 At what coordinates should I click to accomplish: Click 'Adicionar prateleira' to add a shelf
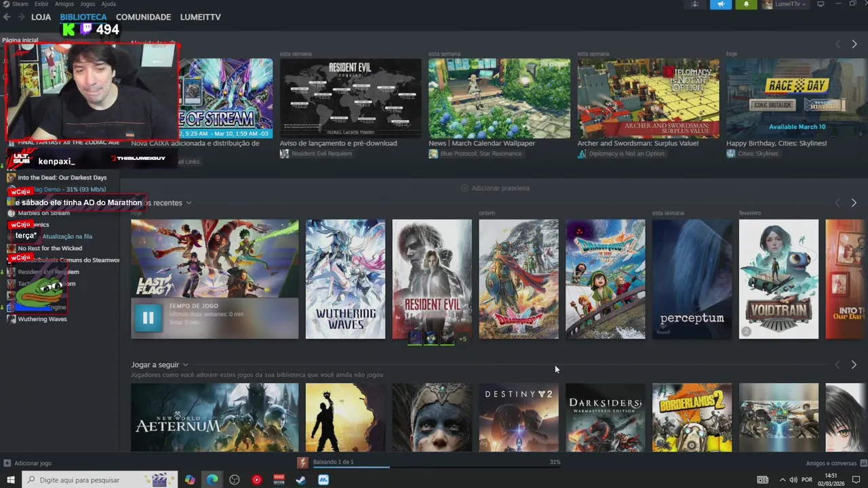(x=495, y=188)
